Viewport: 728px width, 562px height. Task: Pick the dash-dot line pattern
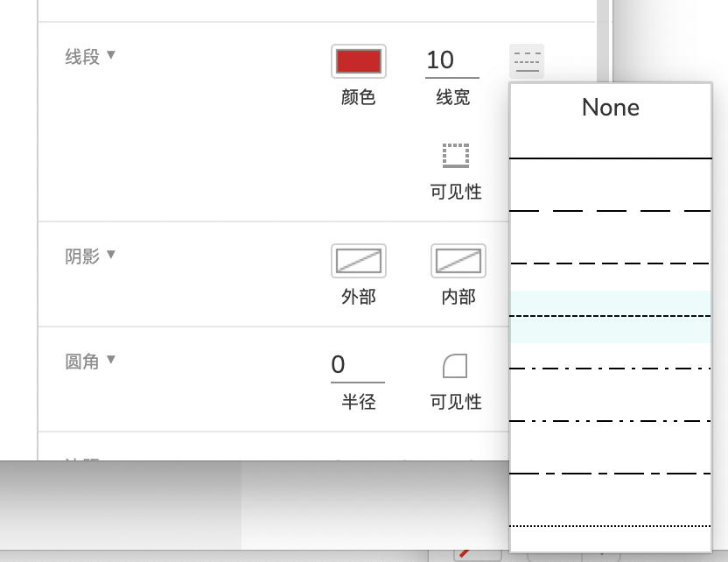(610, 369)
